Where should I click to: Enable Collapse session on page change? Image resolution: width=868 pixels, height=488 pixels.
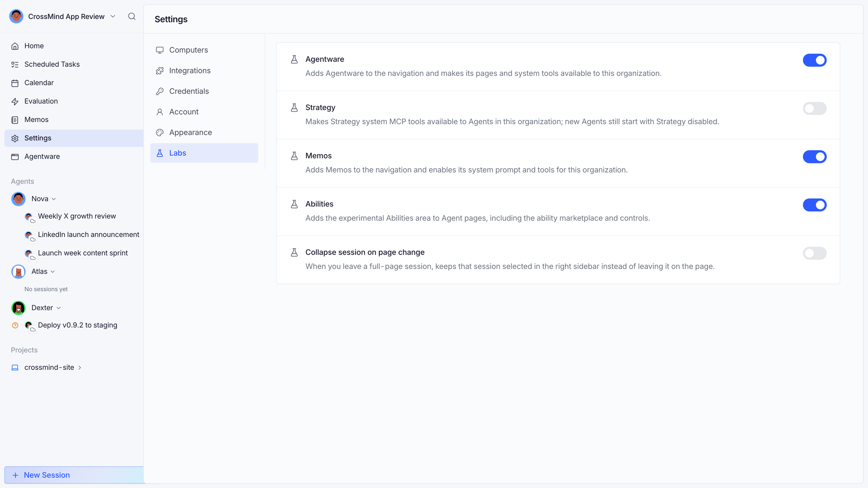[x=814, y=253]
